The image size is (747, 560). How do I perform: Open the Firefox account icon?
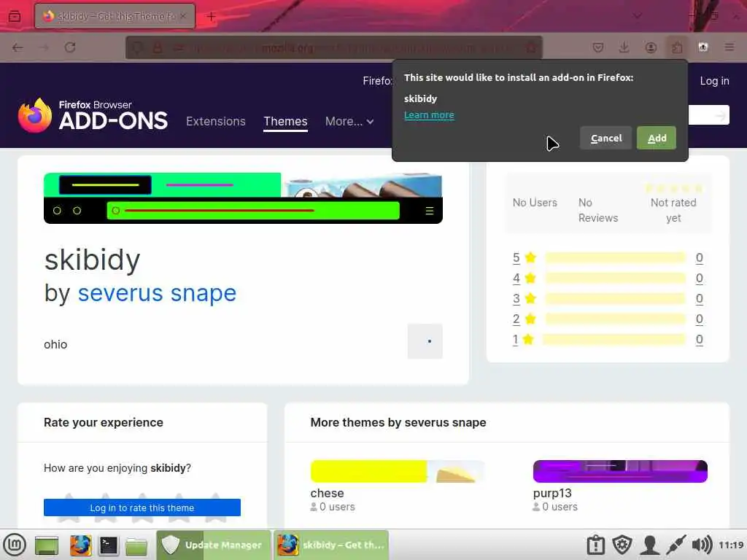[x=651, y=47]
